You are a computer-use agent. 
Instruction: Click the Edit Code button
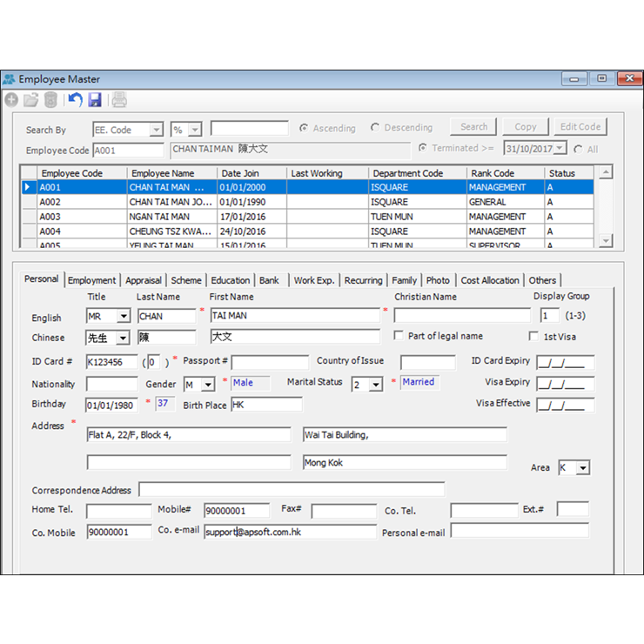point(580,127)
